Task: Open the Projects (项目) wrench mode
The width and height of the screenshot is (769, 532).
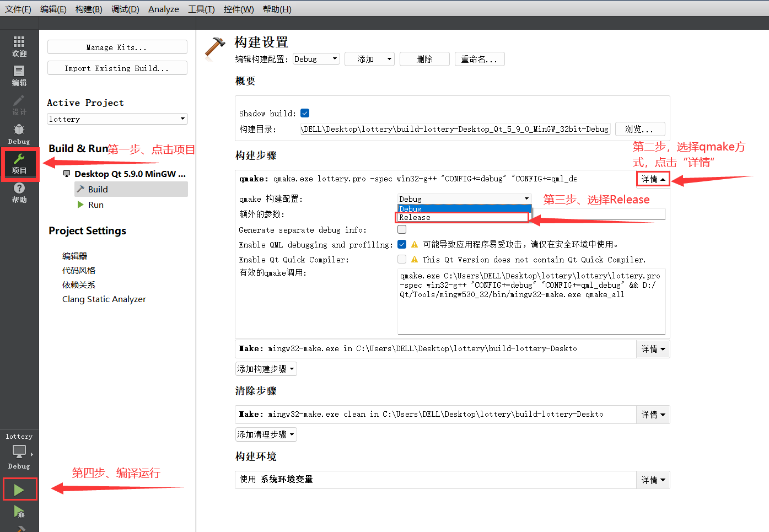Action: (x=19, y=164)
